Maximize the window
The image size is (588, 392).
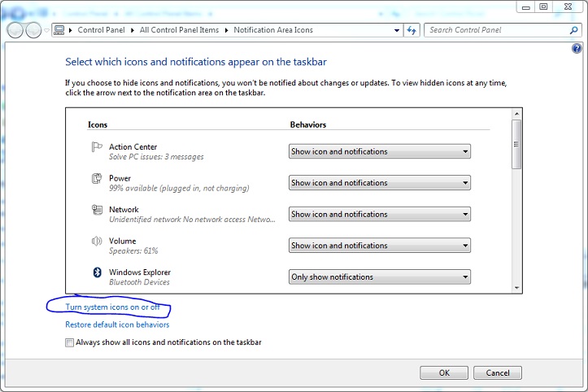(543, 7)
